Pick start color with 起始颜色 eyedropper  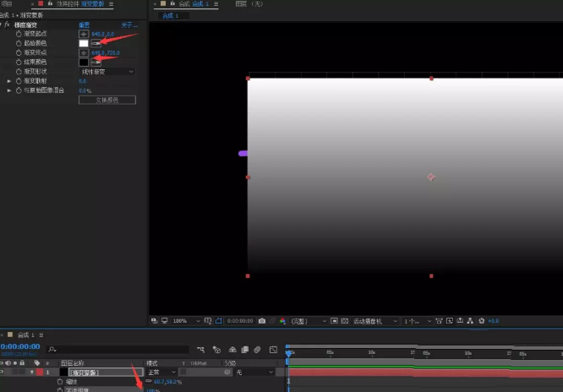click(x=96, y=43)
